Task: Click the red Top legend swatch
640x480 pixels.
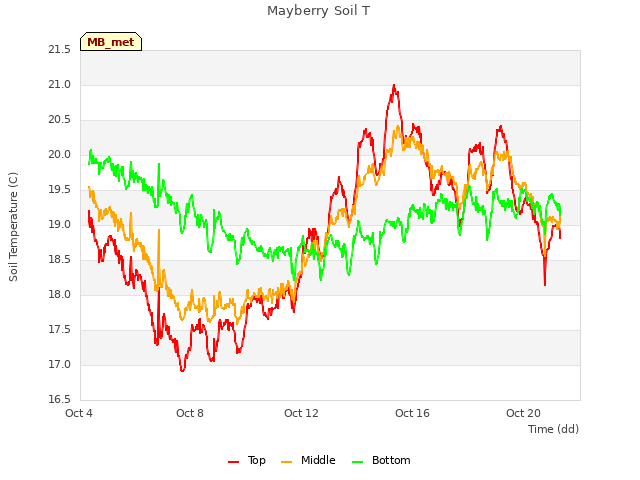Action: pyautogui.click(x=233, y=462)
